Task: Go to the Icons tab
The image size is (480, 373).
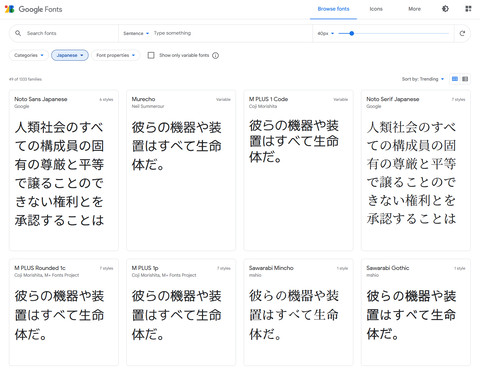Action: (x=376, y=9)
